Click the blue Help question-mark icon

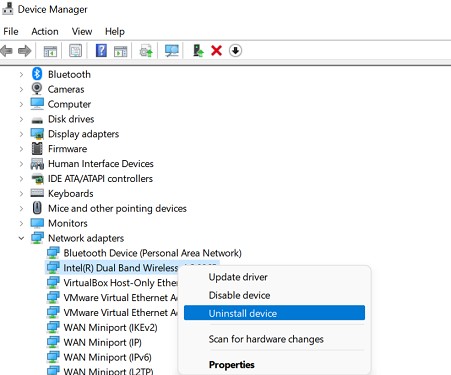101,51
